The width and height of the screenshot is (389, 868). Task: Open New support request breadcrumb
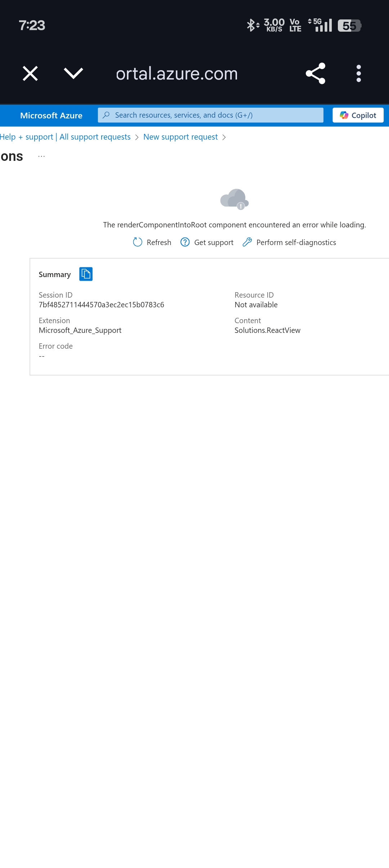(180, 137)
